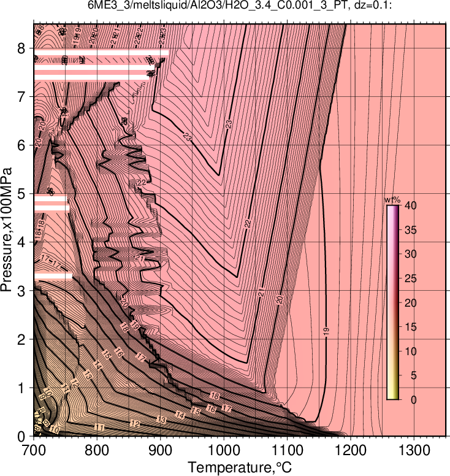450x476 pixels.
Task: Click the 5 tick on pressure axis
Action: click(x=21, y=194)
